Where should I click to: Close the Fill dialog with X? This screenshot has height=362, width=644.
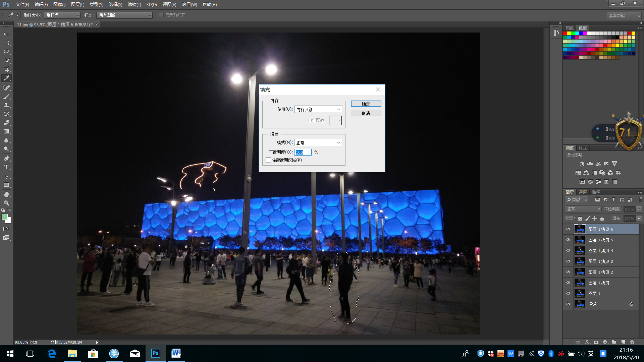point(378,90)
